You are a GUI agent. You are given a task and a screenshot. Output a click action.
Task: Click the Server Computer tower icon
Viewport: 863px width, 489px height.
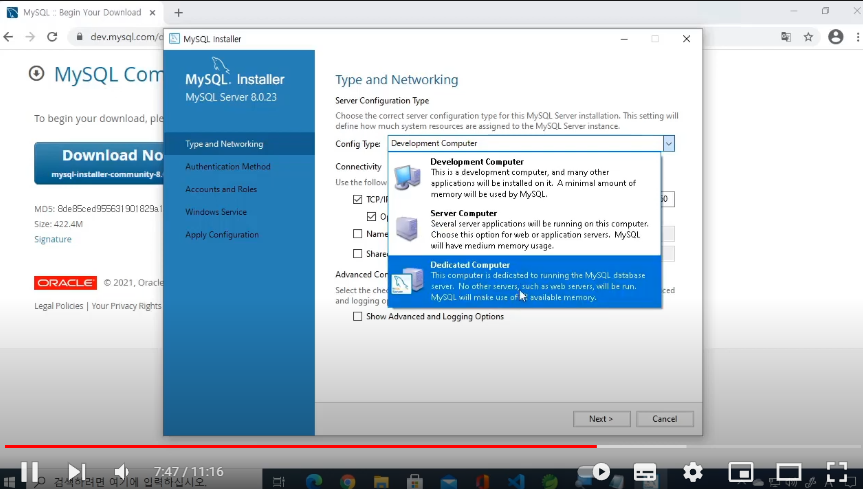tap(407, 228)
